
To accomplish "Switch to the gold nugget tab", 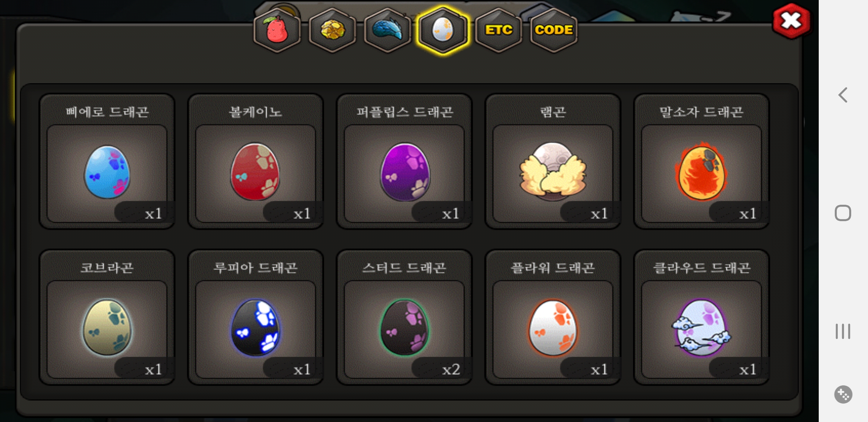I will pos(332,30).
